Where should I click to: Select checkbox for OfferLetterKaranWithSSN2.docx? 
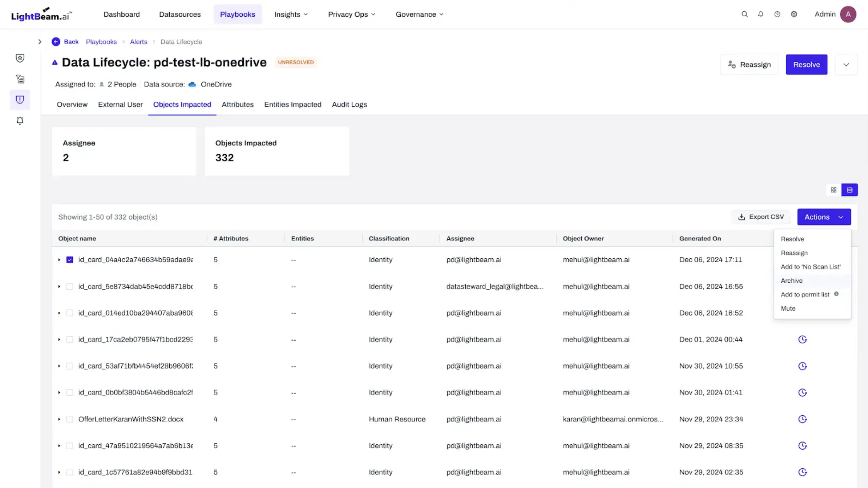[x=70, y=419]
